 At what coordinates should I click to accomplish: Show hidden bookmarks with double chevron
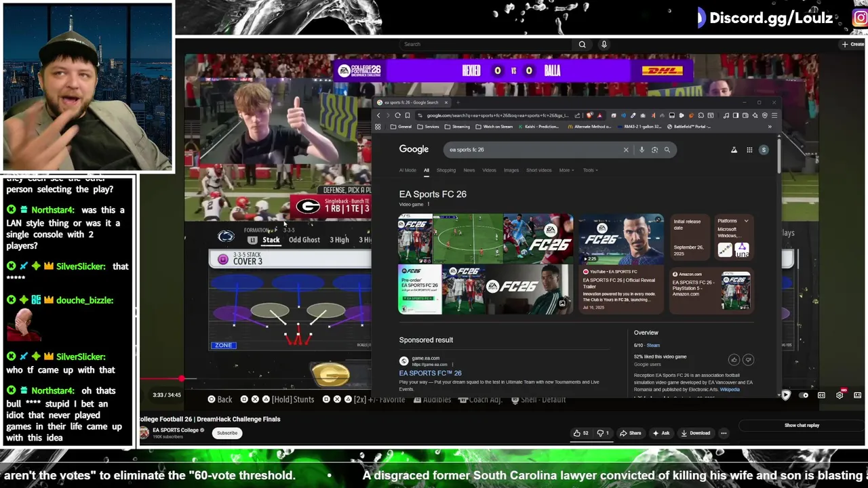[x=770, y=127]
